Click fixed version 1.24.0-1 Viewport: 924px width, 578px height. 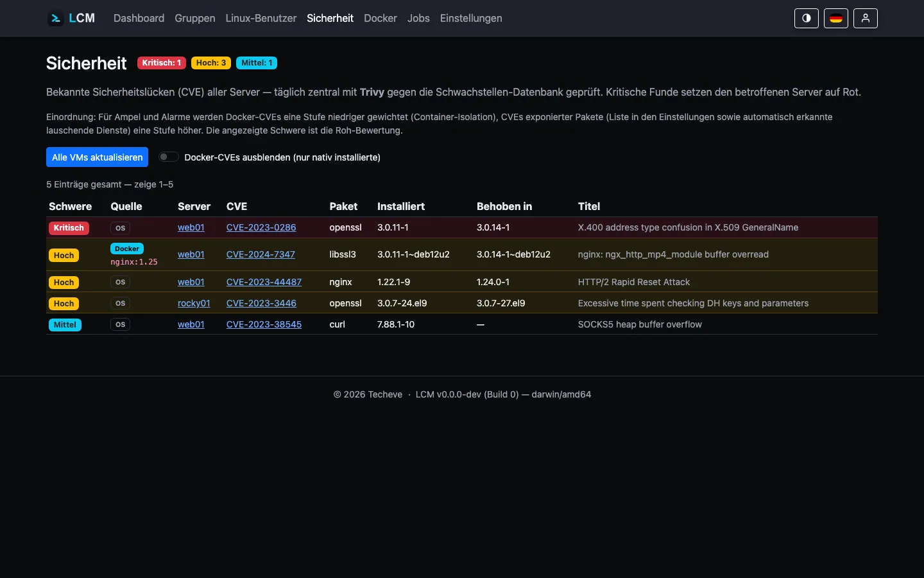[493, 282]
